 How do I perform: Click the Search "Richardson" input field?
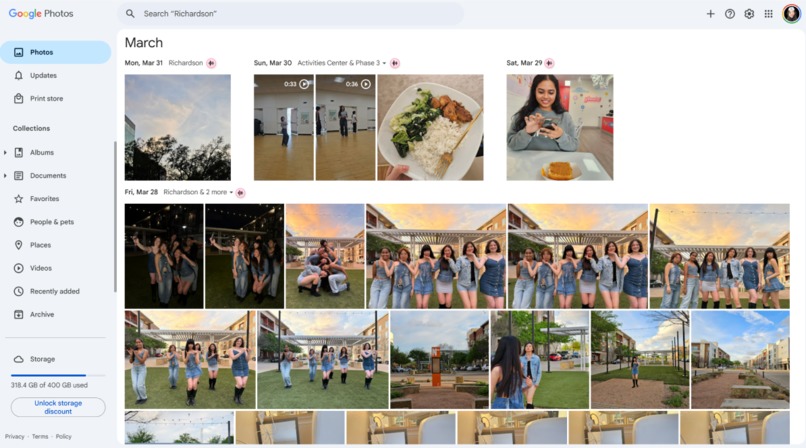tap(290, 14)
